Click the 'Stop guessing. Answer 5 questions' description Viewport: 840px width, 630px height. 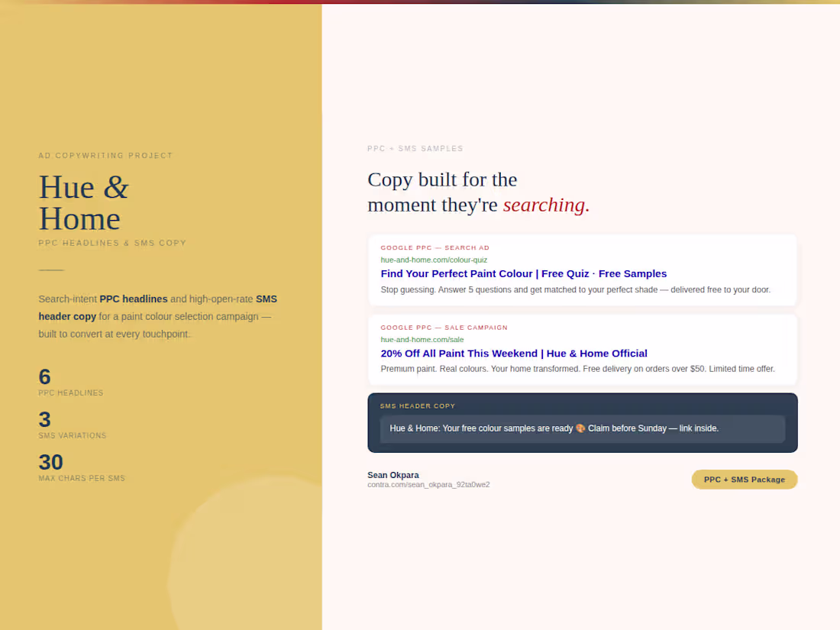coord(575,290)
